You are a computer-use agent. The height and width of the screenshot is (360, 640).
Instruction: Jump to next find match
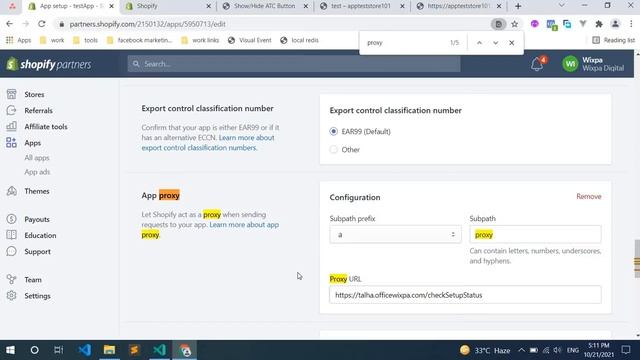coord(496,43)
